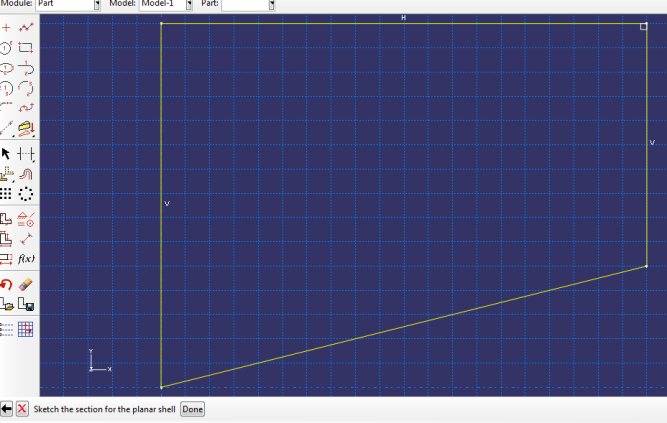Select the Create Rectangle tool
This screenshot has height=423, width=667.
pyautogui.click(x=26, y=48)
